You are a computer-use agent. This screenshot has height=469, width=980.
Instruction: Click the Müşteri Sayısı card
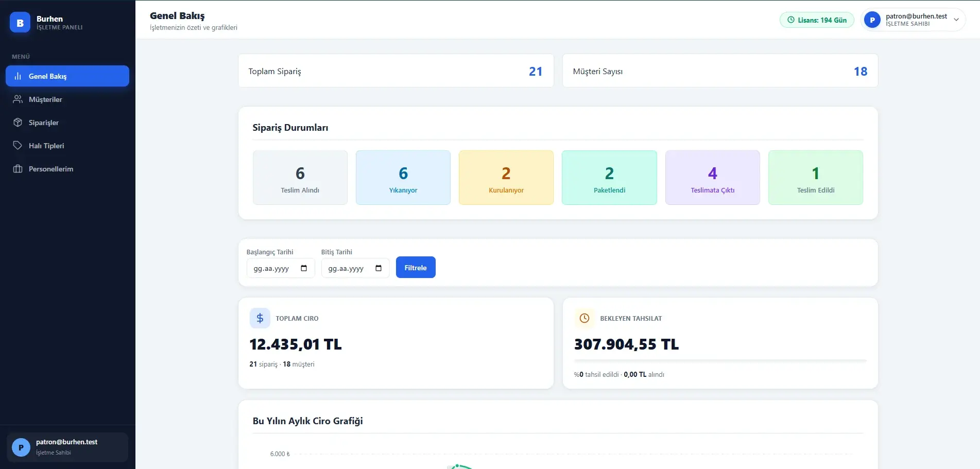(x=720, y=71)
